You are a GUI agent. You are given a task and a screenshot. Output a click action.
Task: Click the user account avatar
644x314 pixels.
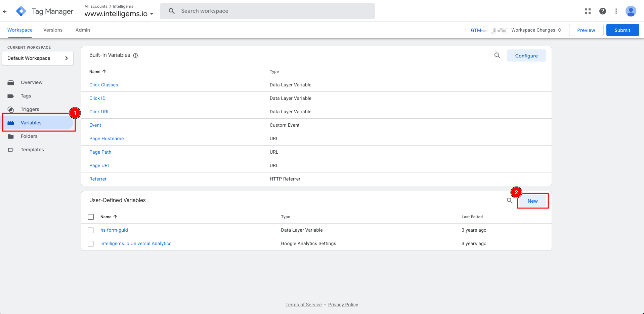[631, 11]
